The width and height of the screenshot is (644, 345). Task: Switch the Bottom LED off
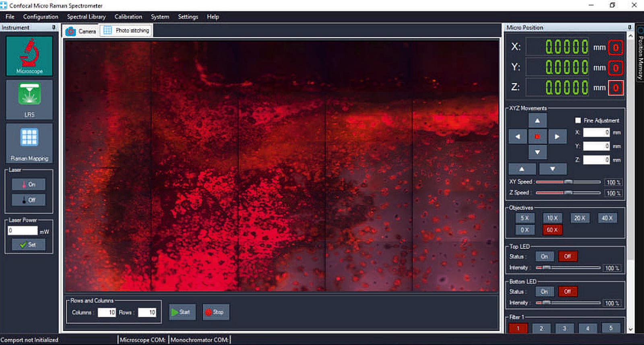click(568, 291)
